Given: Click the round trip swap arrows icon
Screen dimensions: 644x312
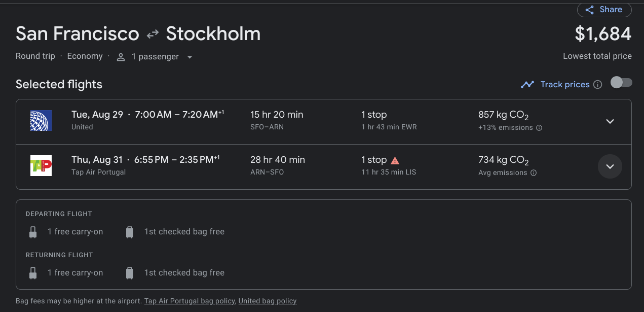Looking at the screenshot, I should coord(153,34).
